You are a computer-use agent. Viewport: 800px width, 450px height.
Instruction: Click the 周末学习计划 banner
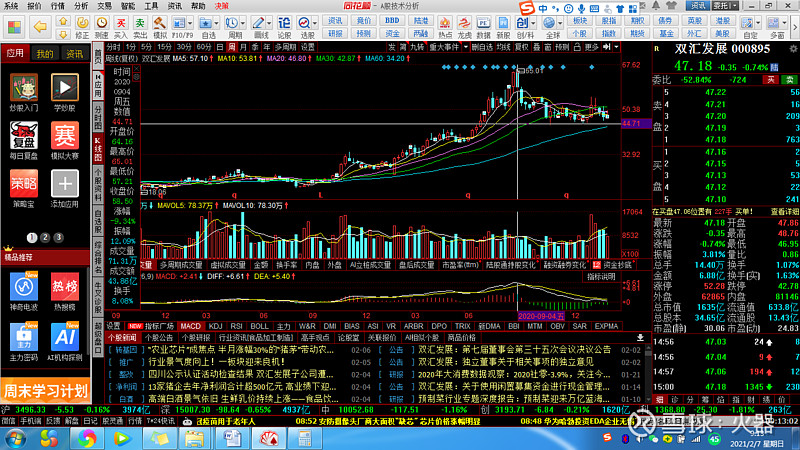coord(45,391)
